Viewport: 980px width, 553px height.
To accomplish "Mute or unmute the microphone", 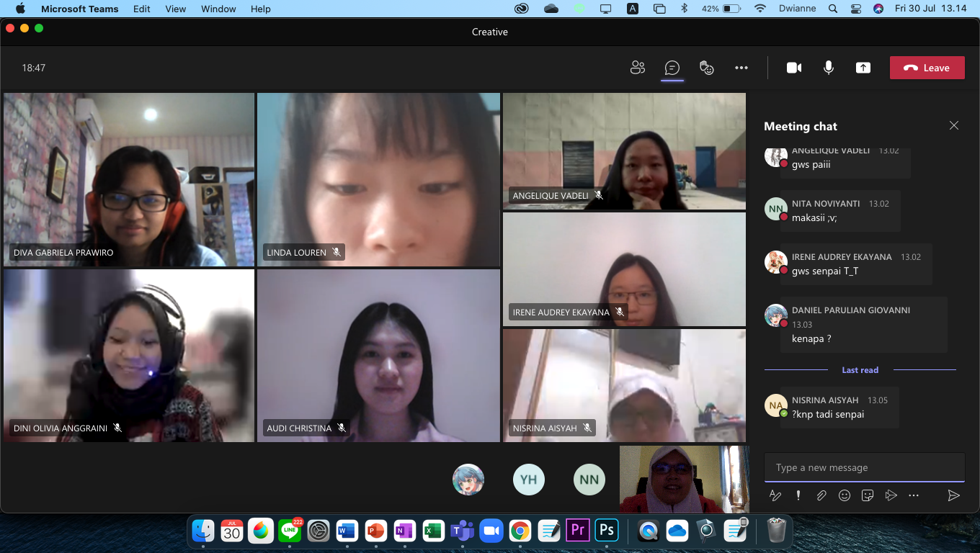I will [829, 68].
